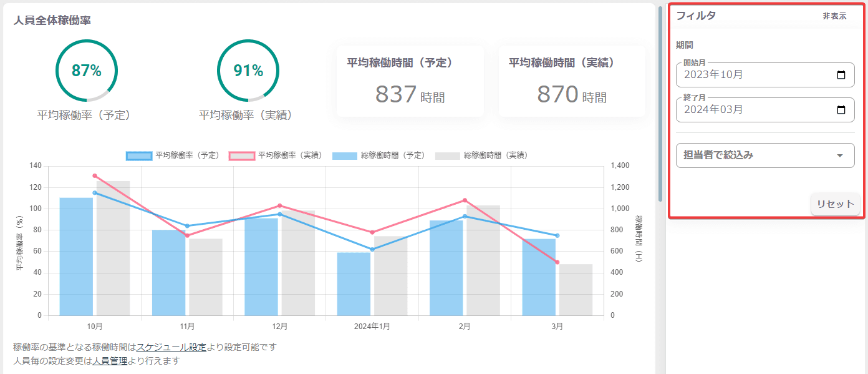Image resolution: width=868 pixels, height=374 pixels.
Task: Toggle 平均稼働率（実績） legend series
Action: tap(276, 155)
